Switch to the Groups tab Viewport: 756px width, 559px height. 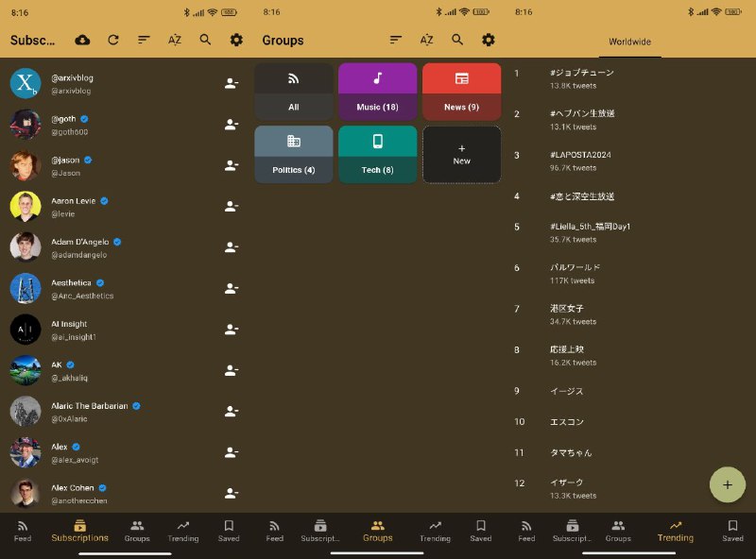(136, 532)
